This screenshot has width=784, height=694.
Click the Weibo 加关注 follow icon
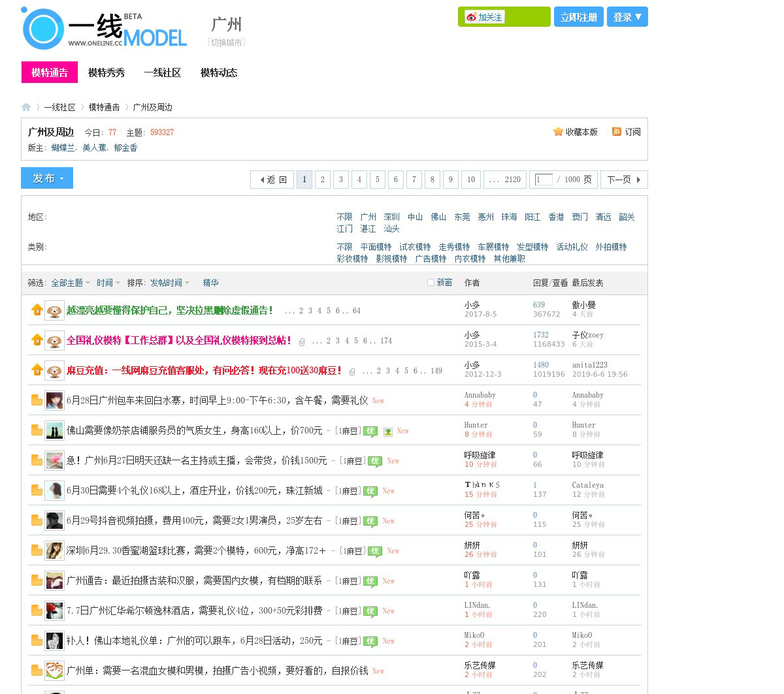[x=471, y=17]
